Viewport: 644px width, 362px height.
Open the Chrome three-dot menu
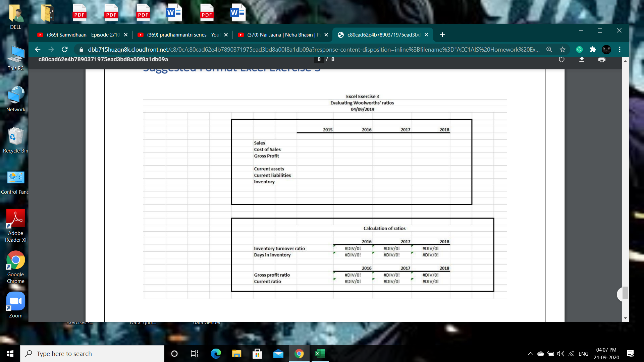point(620,49)
